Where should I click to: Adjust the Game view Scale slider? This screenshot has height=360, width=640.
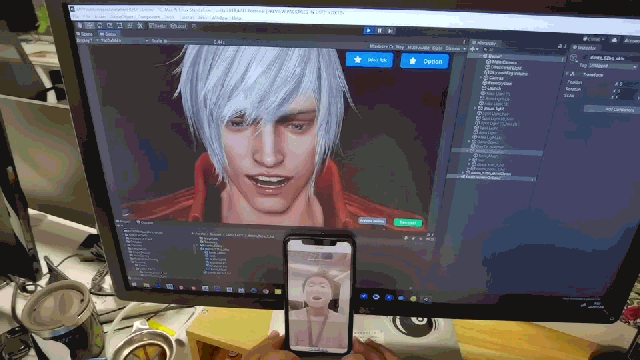[x=188, y=41]
